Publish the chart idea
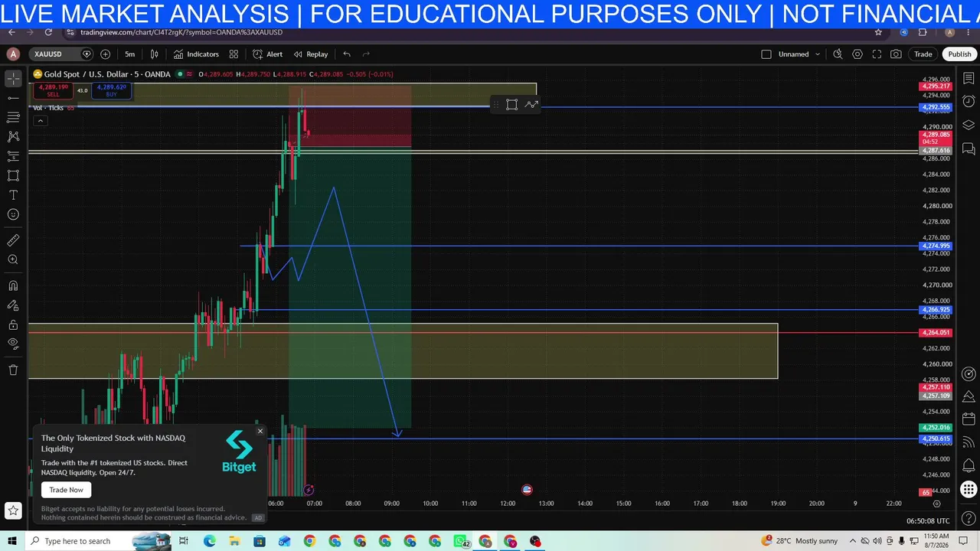 [959, 54]
